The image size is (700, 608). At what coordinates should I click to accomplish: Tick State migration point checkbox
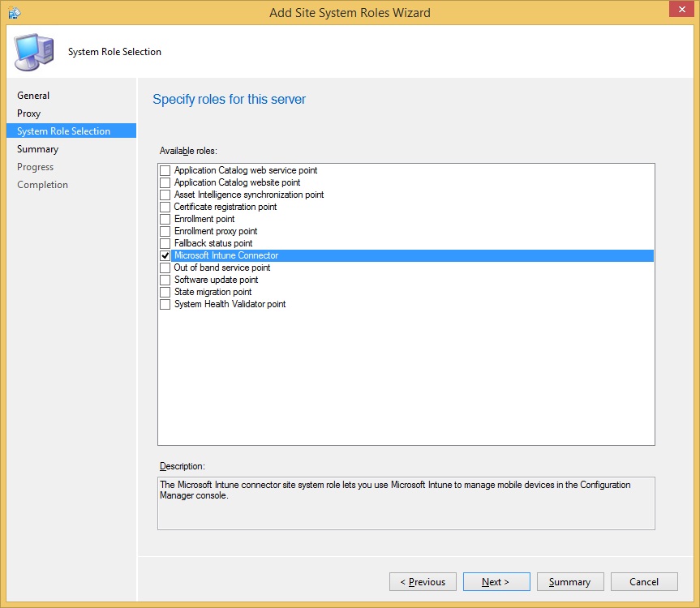165,292
